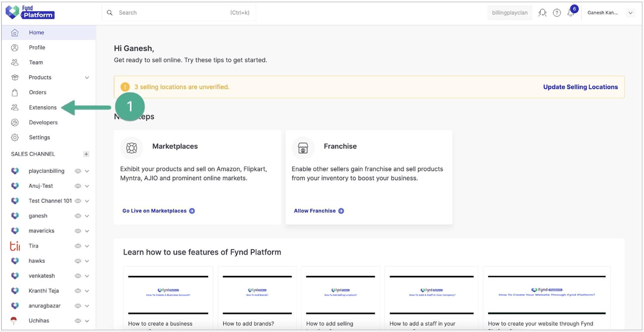
Task: Click Go Live on Marketplaces link
Action: tap(154, 211)
